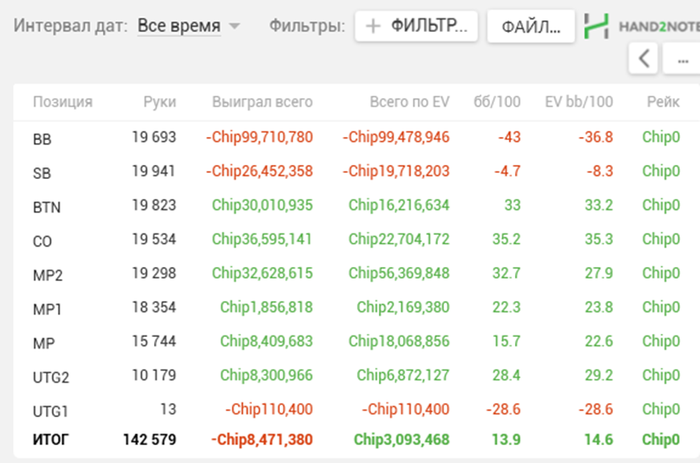Expand date interval using the dropdown arrow
The image size is (700, 463).
(234, 27)
